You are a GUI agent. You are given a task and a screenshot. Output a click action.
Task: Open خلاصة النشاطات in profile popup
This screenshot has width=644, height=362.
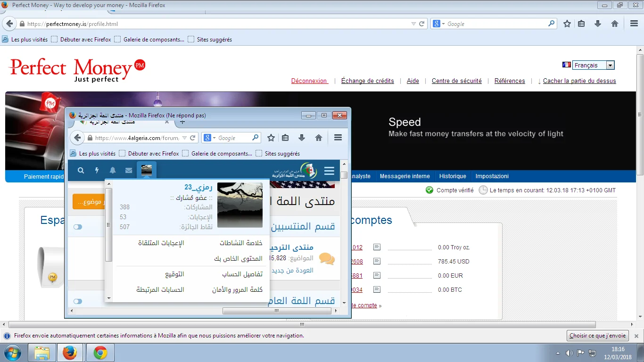click(241, 243)
